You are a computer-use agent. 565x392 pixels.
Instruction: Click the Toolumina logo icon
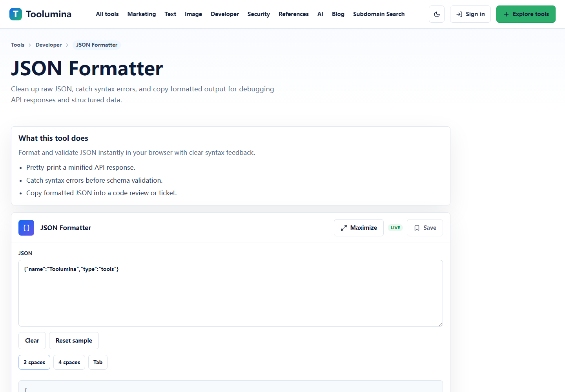pyautogui.click(x=16, y=14)
